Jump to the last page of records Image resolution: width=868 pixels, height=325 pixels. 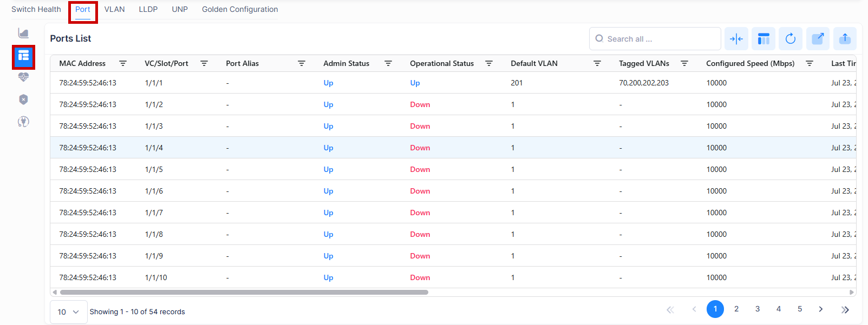click(845, 309)
